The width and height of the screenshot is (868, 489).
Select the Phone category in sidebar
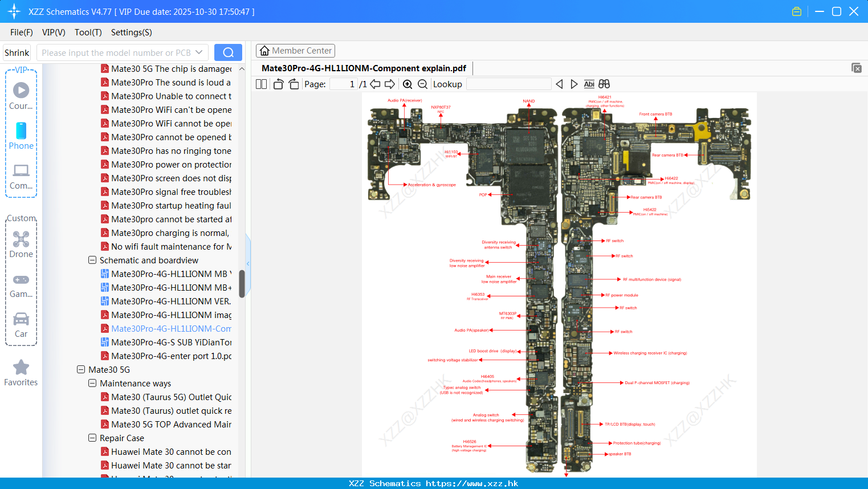[x=21, y=136]
